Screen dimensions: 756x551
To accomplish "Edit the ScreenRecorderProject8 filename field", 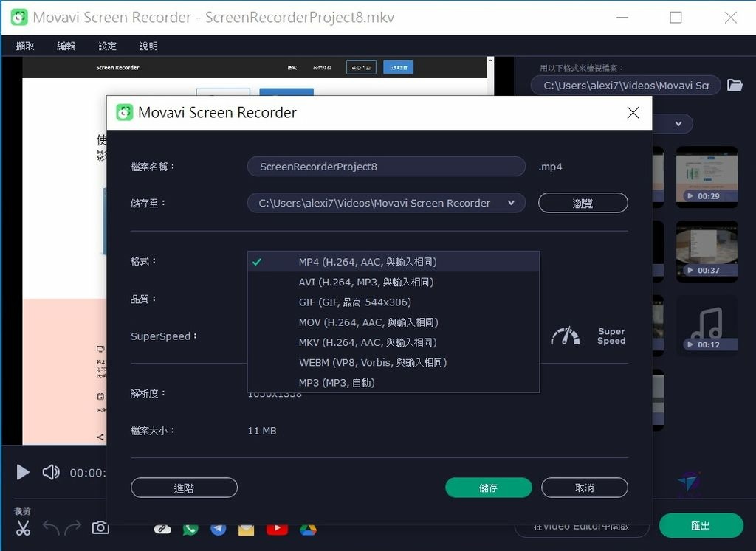I will point(386,167).
